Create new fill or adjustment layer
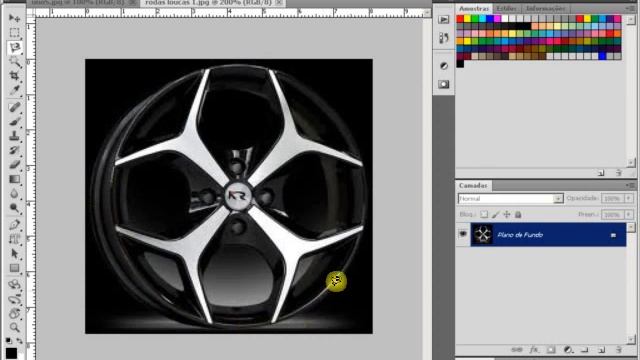Viewport: 640px width, 360px height. click(x=568, y=350)
